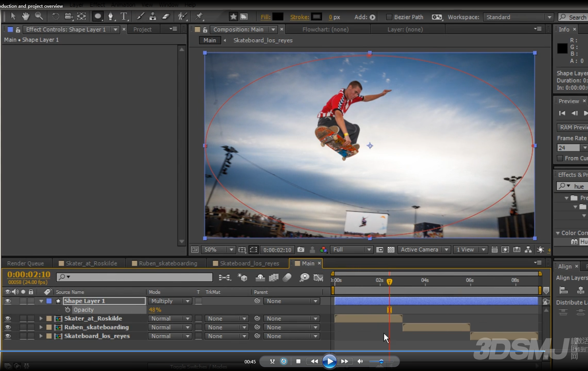
Task: Toggle From Current Time checkbox
Action: (x=560, y=158)
